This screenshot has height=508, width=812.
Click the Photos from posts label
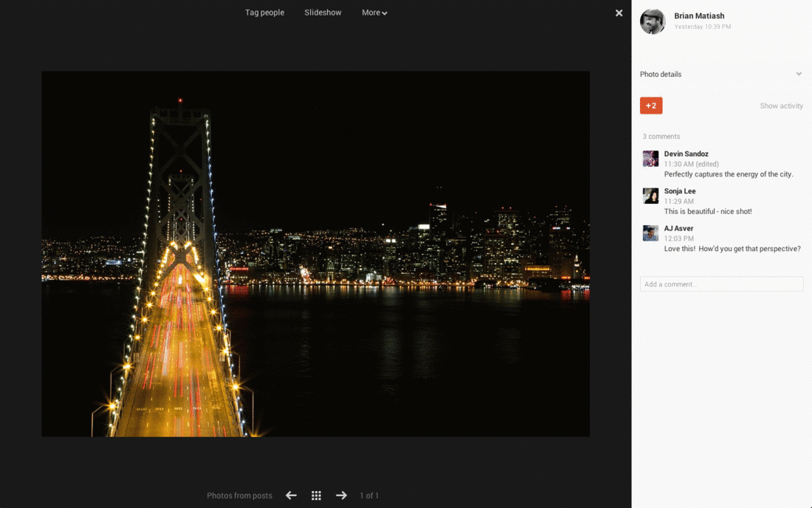(239, 495)
